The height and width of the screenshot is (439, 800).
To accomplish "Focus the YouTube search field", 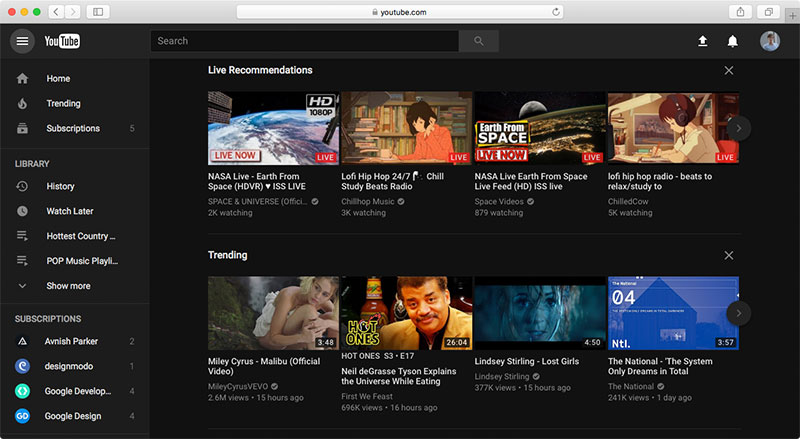I will pos(305,41).
